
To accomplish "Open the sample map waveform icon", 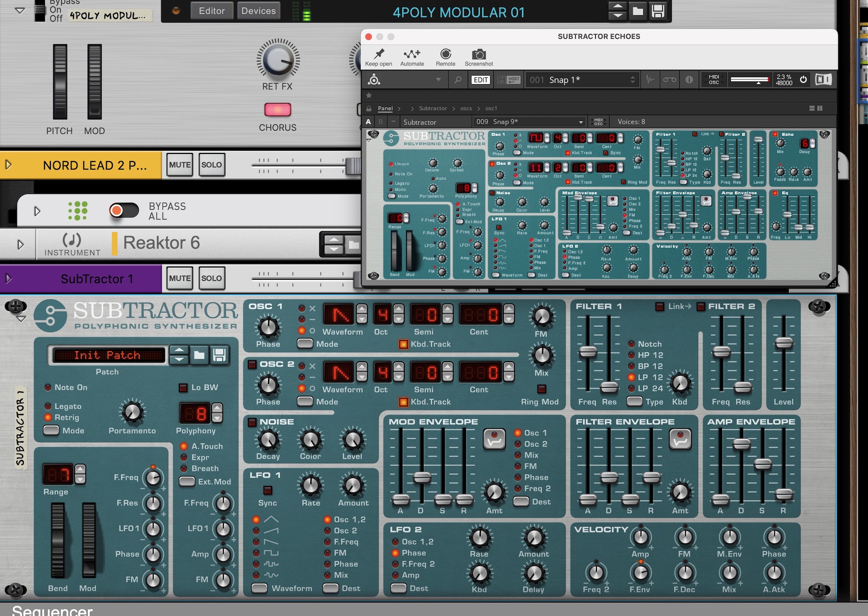I will coord(650,80).
